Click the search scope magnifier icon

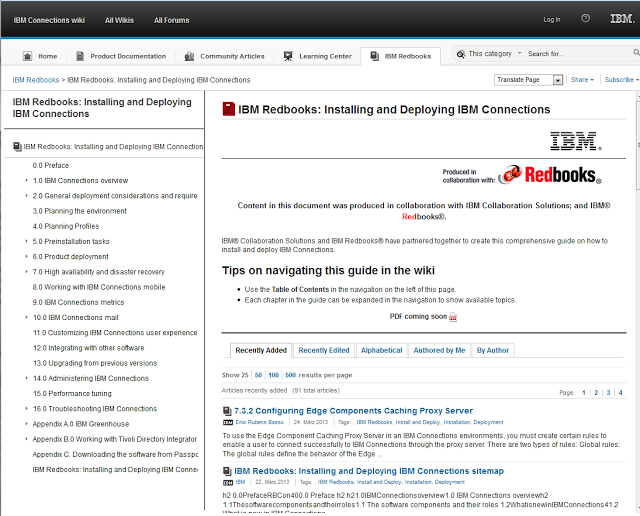pos(460,54)
